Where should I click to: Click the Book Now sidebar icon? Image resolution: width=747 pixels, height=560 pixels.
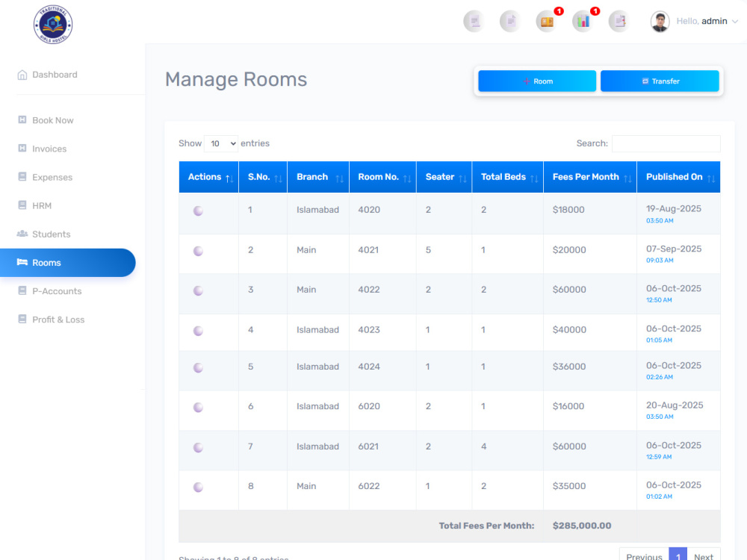pos(22,120)
